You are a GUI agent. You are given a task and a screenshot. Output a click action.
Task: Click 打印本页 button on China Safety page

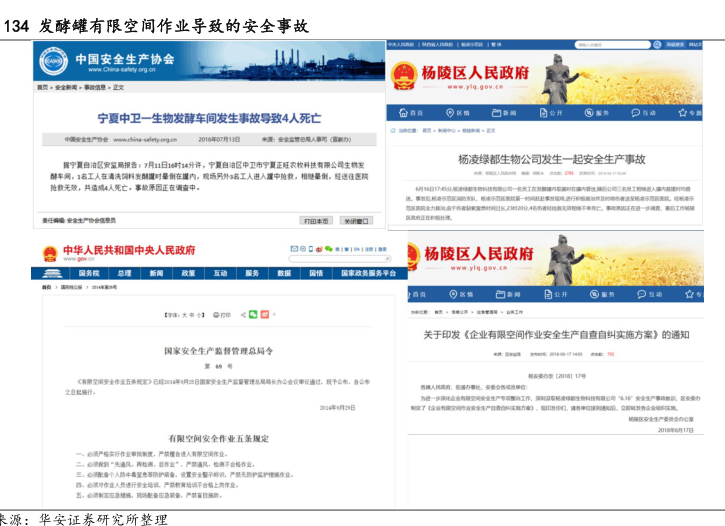pyautogui.click(x=316, y=221)
